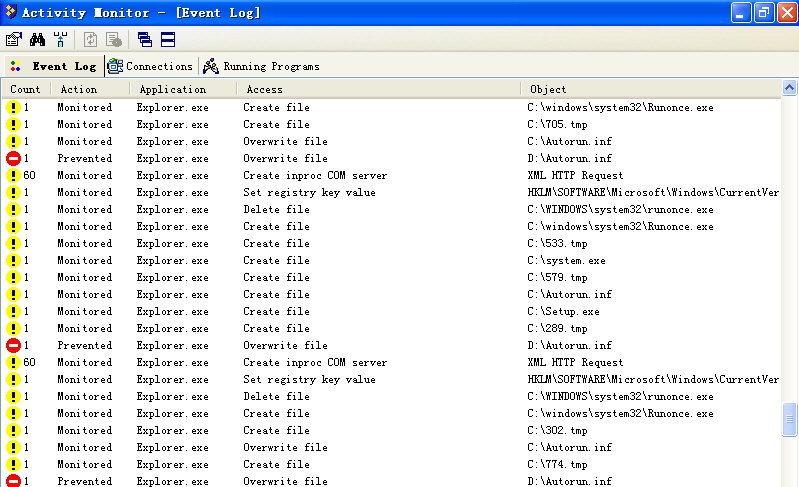
Task: Switch to the Connections tab
Action: coord(151,66)
